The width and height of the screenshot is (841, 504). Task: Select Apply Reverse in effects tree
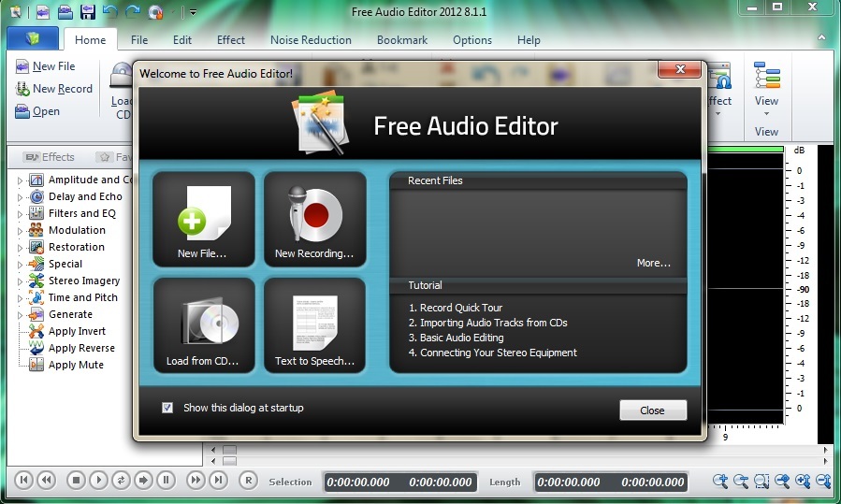click(x=81, y=348)
